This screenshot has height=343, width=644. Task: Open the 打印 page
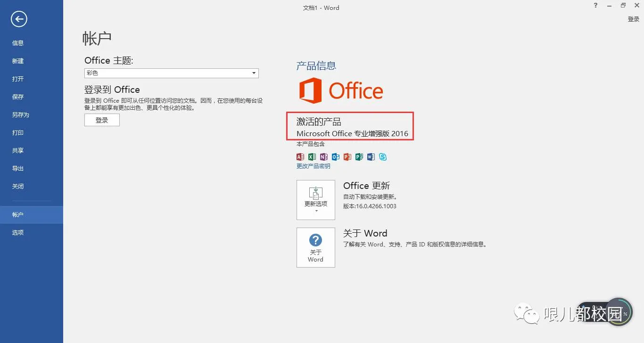(x=32, y=132)
